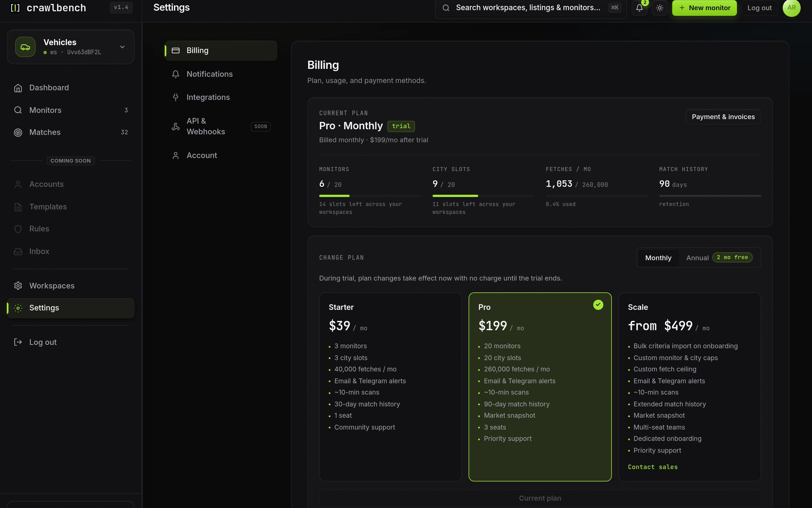This screenshot has height=508, width=812.
Task: Click the API & Webhooks webhook icon
Action: pos(175,127)
